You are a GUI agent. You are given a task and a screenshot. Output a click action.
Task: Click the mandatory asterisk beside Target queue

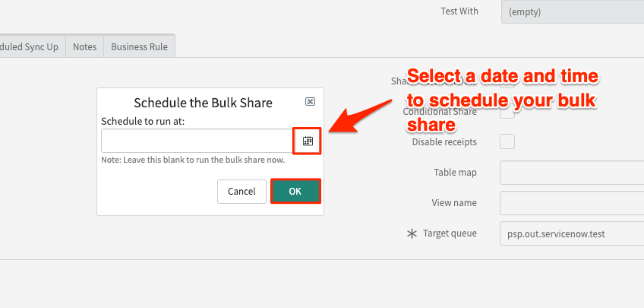coord(411,234)
